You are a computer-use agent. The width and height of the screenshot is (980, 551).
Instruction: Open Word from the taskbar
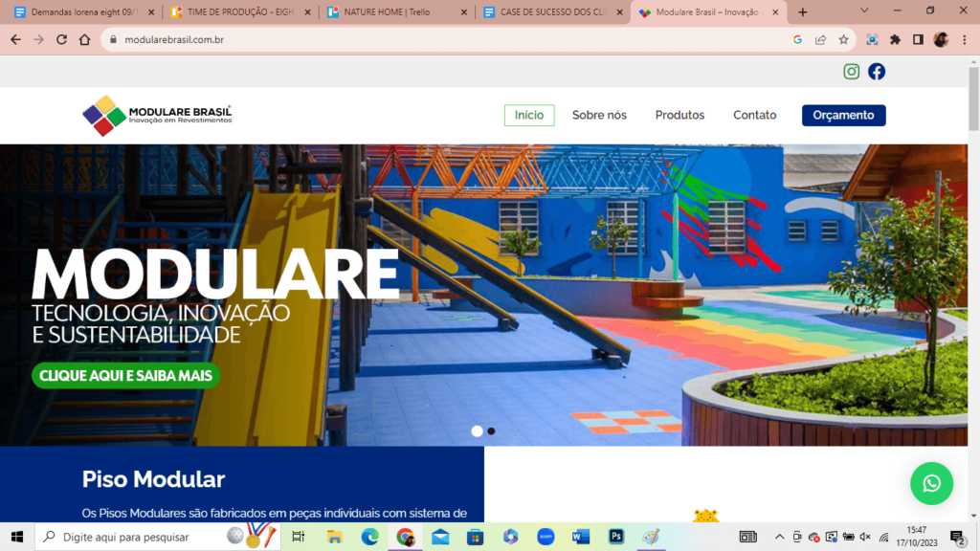(x=581, y=537)
